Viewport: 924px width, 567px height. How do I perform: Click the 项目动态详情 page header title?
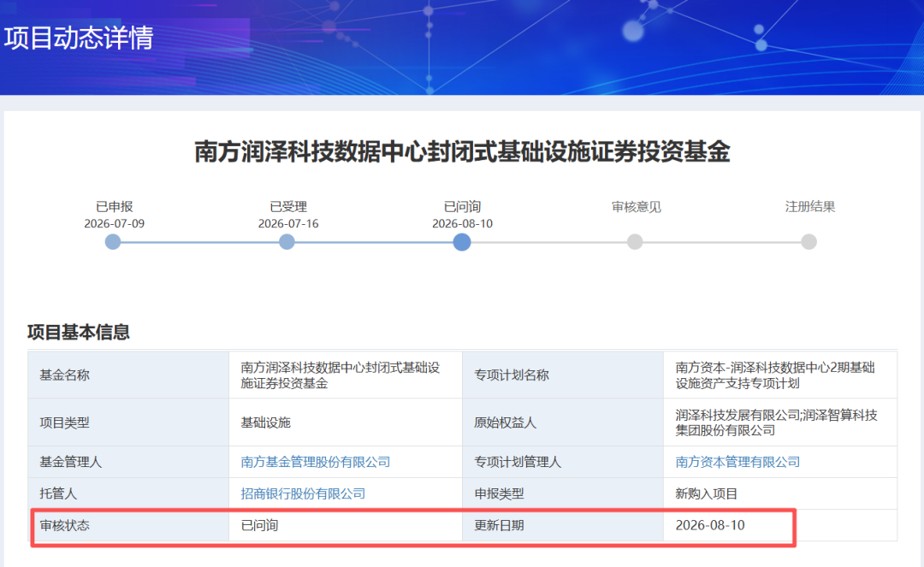79,38
